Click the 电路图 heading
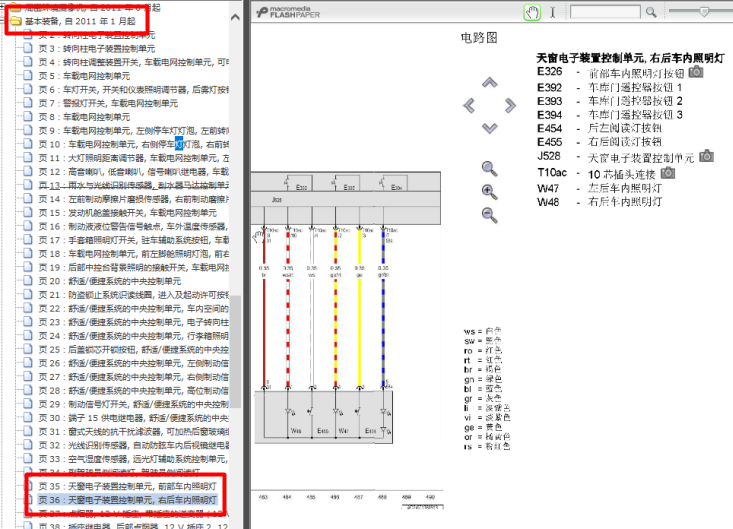 479,37
